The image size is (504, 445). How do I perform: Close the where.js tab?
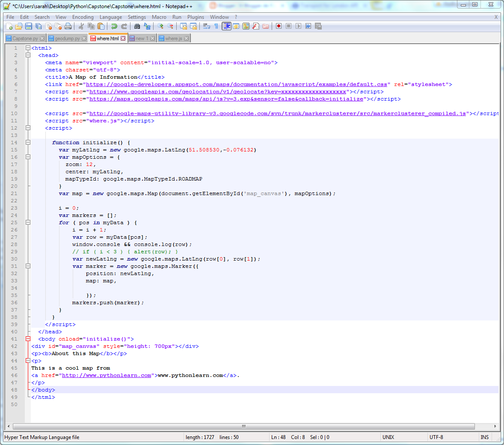click(187, 38)
